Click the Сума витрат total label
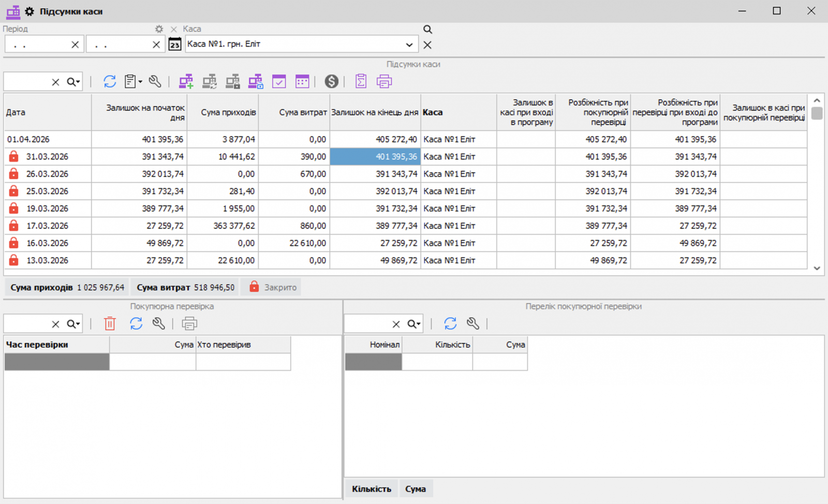Image resolution: width=828 pixels, height=504 pixels. tap(164, 287)
